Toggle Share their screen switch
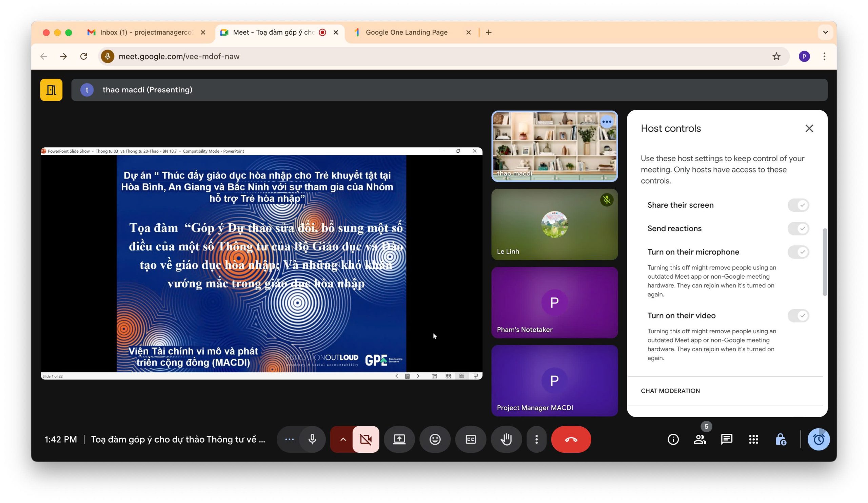Screen dimensions: 868x503 (x=798, y=205)
